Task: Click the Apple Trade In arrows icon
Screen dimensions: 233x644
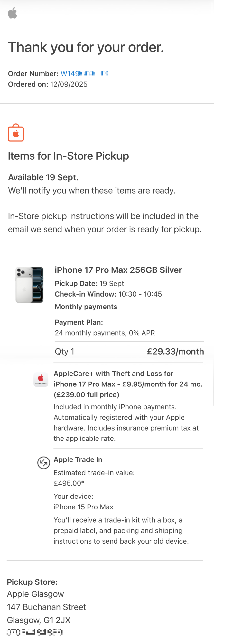Action: coord(43,463)
